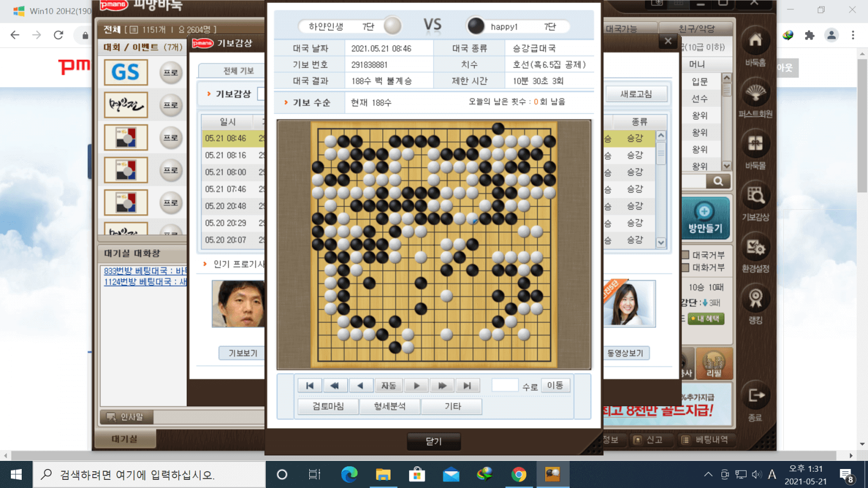This screenshot has height=488, width=868.
Task: Click the 이동 button
Action: coord(555,385)
